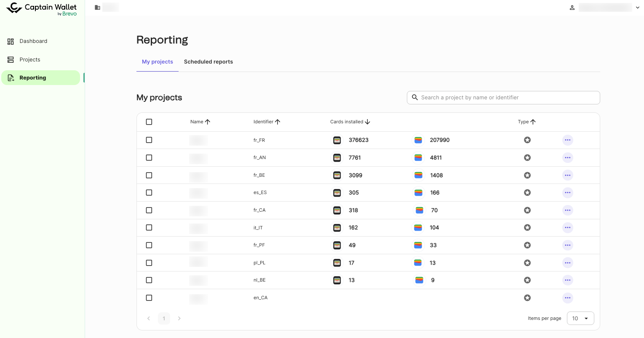
Task: Expand the user account menu
Action: [x=637, y=8]
